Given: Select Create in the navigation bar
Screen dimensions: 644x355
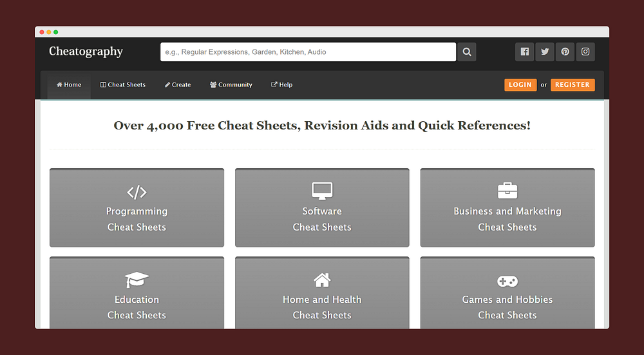Looking at the screenshot, I should tap(178, 85).
